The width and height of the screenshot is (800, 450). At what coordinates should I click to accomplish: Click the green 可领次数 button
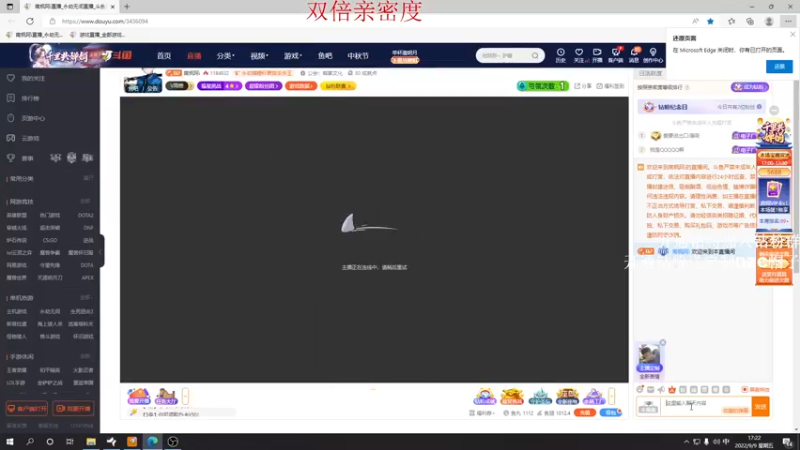tap(542, 86)
